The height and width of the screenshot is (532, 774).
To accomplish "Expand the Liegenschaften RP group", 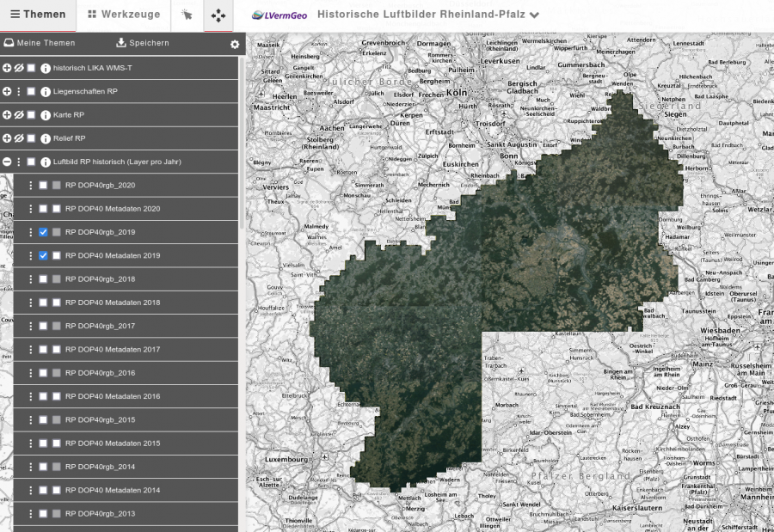I will tap(6, 89).
